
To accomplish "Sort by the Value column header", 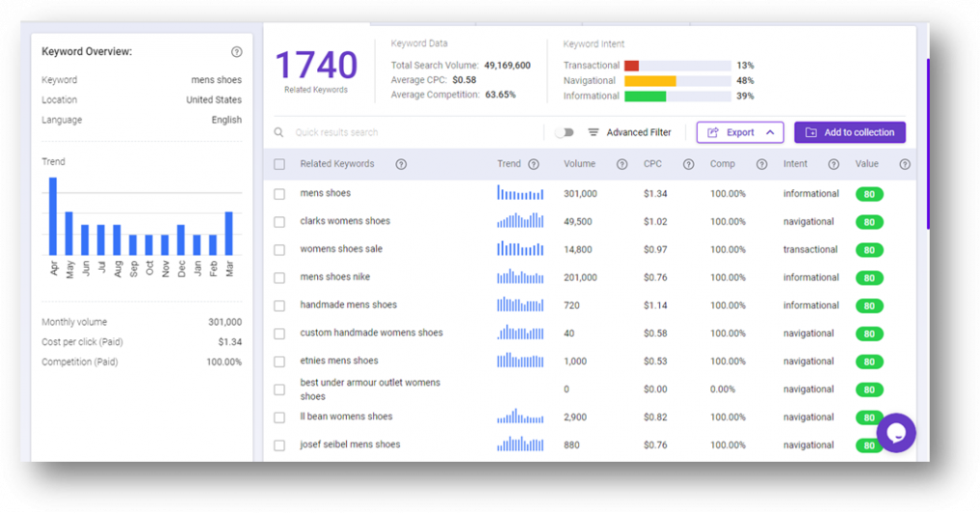I will (867, 164).
